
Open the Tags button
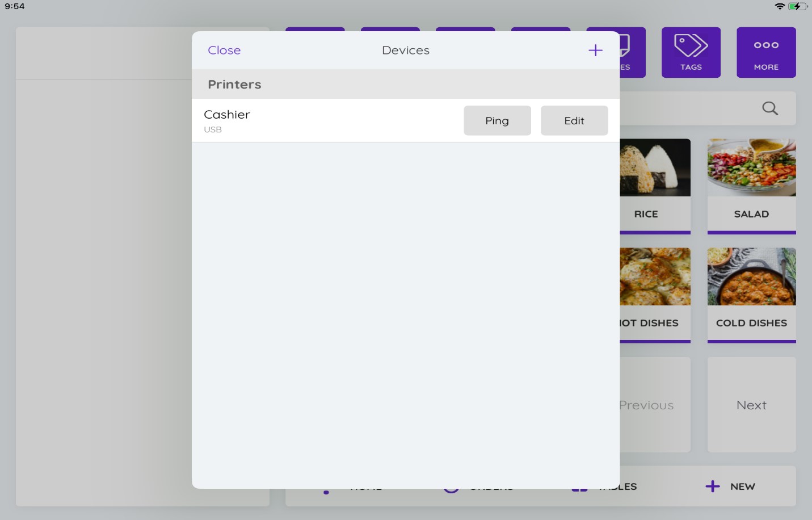coord(691,52)
